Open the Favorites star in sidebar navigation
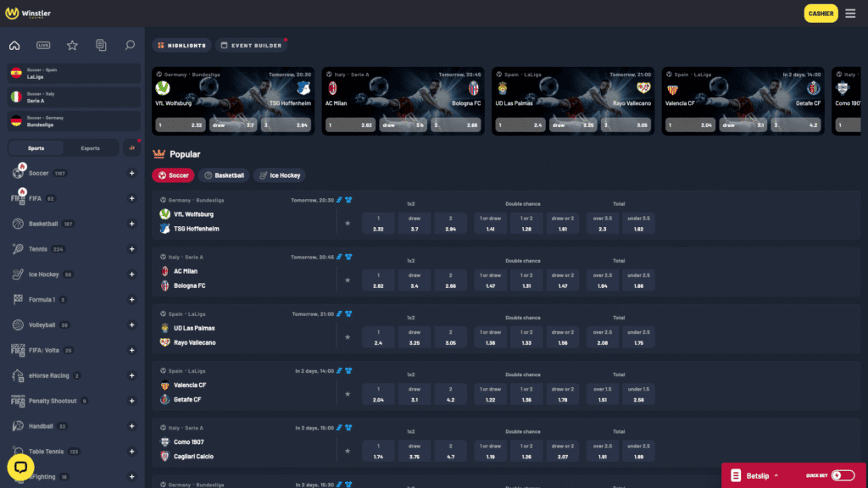 click(72, 46)
